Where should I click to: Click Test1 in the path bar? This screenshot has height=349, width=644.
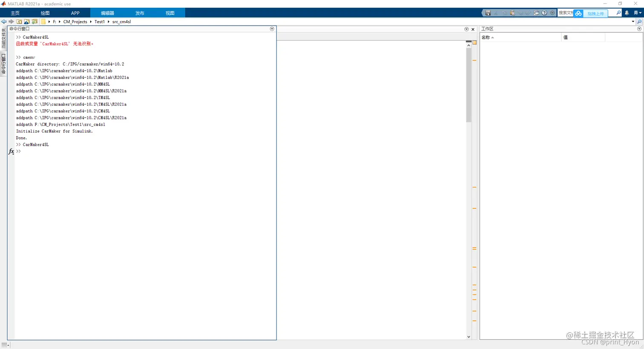[x=100, y=22]
